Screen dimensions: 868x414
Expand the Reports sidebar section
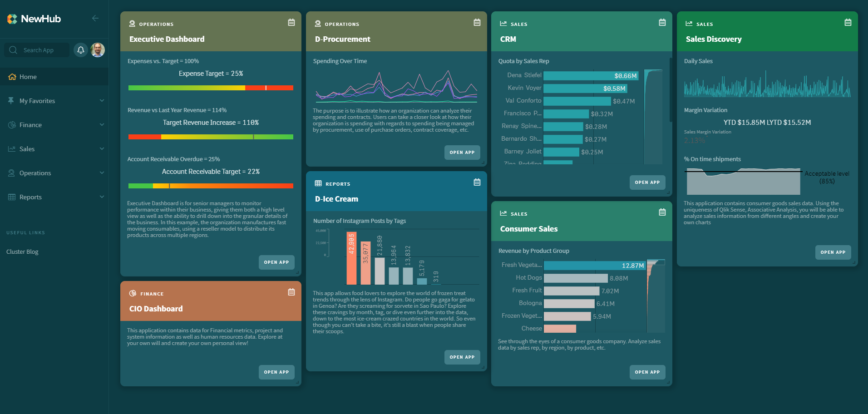tap(54, 197)
